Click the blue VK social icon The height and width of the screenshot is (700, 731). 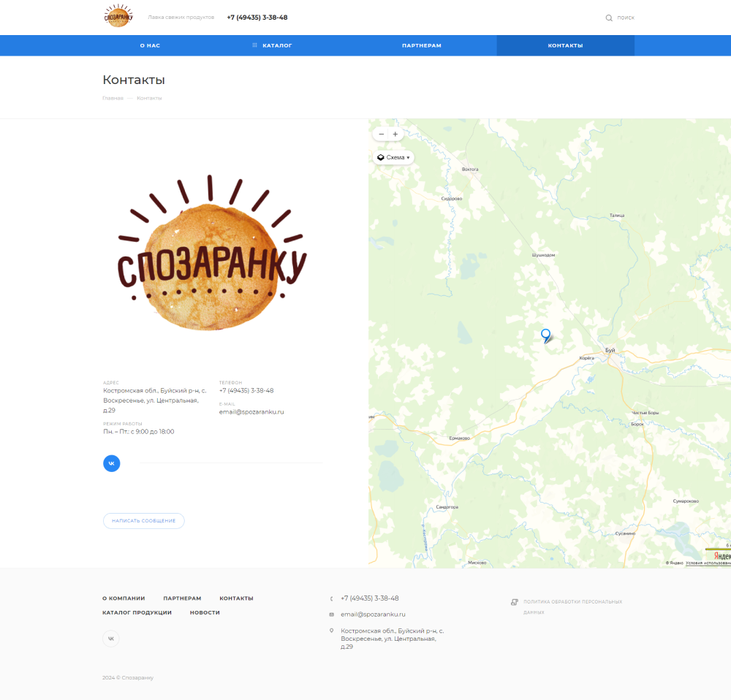pyautogui.click(x=111, y=463)
